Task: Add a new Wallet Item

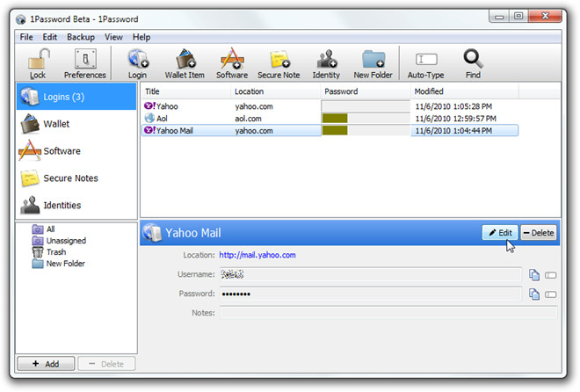Action: (185, 63)
